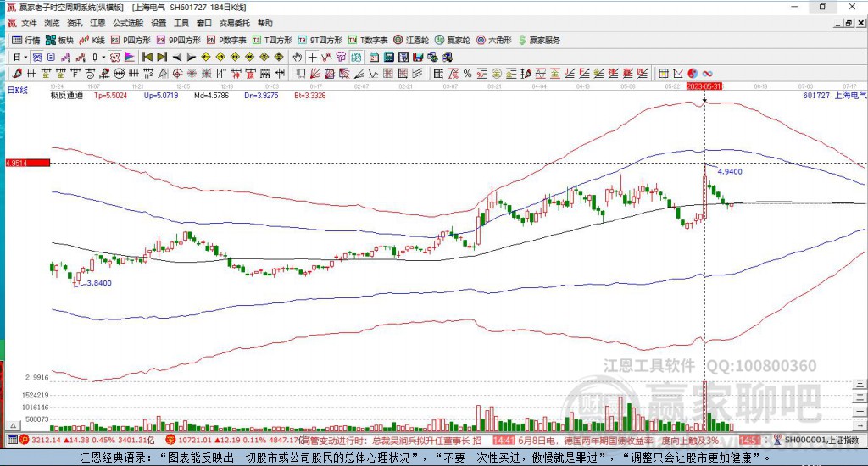Switch to K线 chart view

[x=92, y=40]
